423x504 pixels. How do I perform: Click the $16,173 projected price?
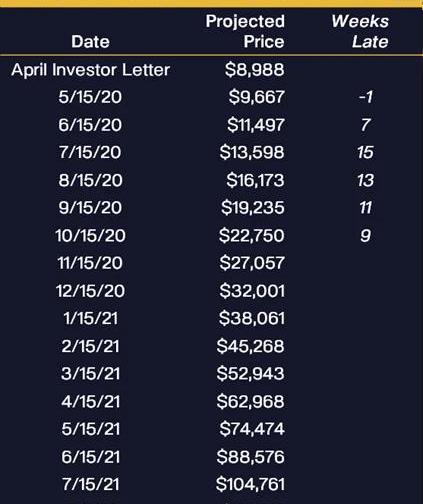255,180
